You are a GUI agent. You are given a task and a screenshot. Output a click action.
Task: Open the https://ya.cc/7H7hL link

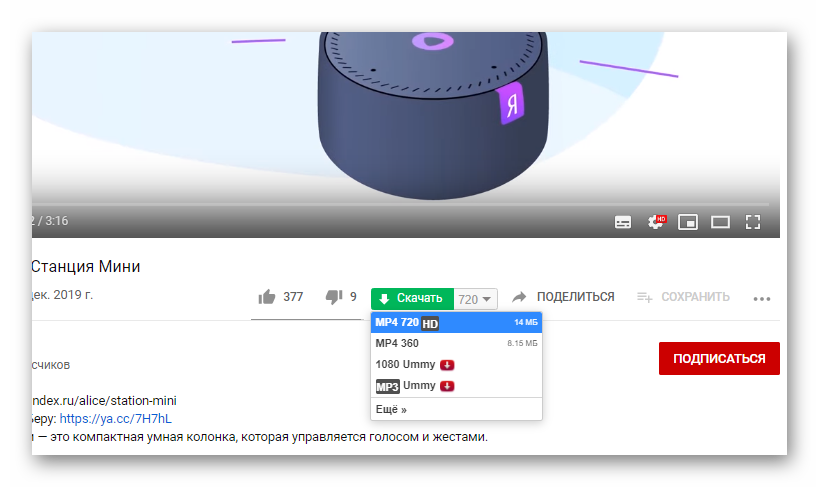(x=115, y=419)
